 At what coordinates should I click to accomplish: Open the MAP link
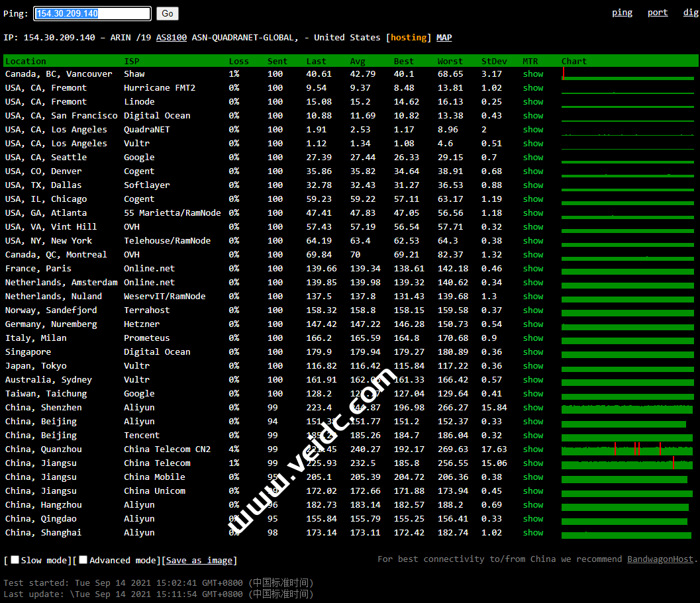[444, 38]
